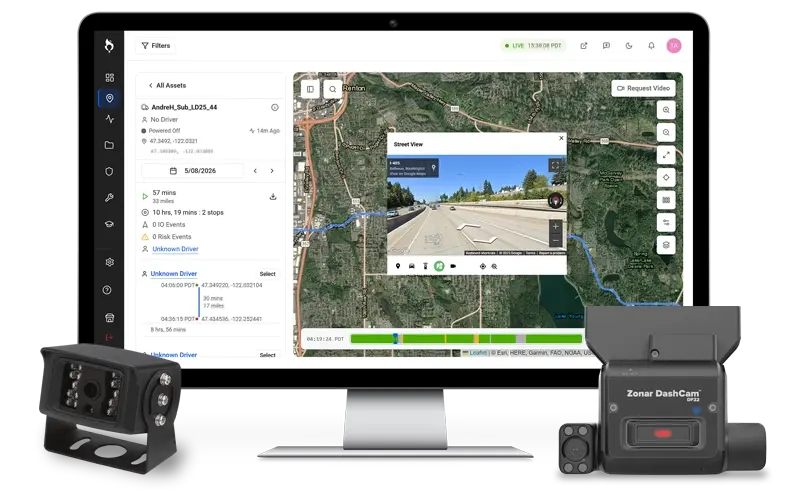Open the Leaflet attribution link
The width and height of the screenshot is (800, 500).
(478, 353)
